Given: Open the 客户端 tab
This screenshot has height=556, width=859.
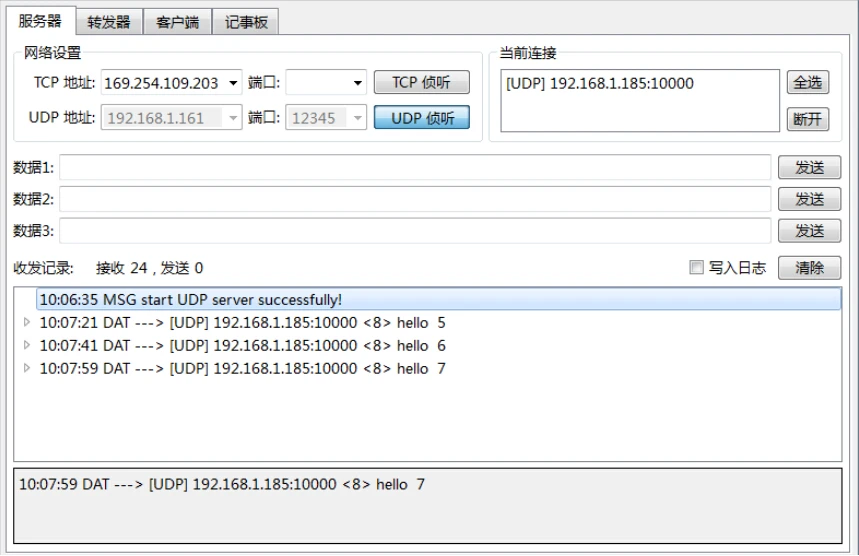Looking at the screenshot, I should [x=177, y=22].
